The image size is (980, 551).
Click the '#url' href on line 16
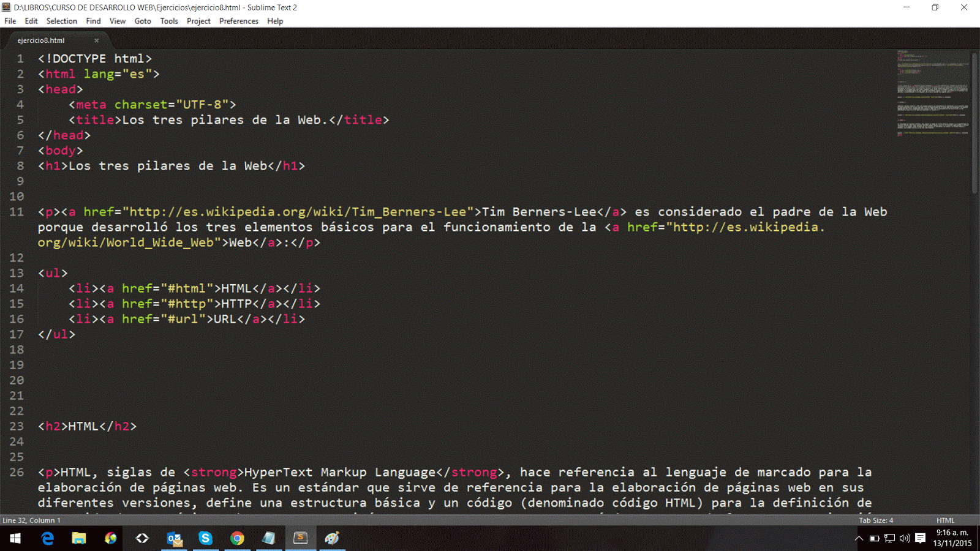(183, 319)
